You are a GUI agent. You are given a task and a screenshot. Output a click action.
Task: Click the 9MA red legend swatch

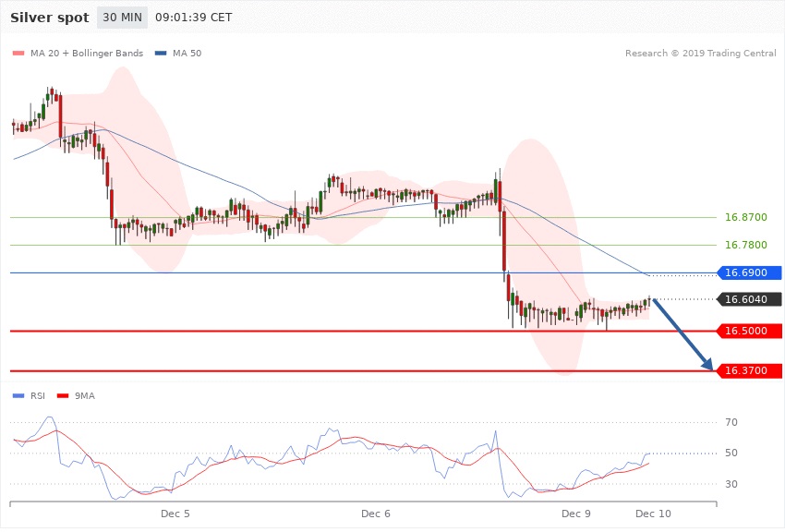click(x=64, y=395)
